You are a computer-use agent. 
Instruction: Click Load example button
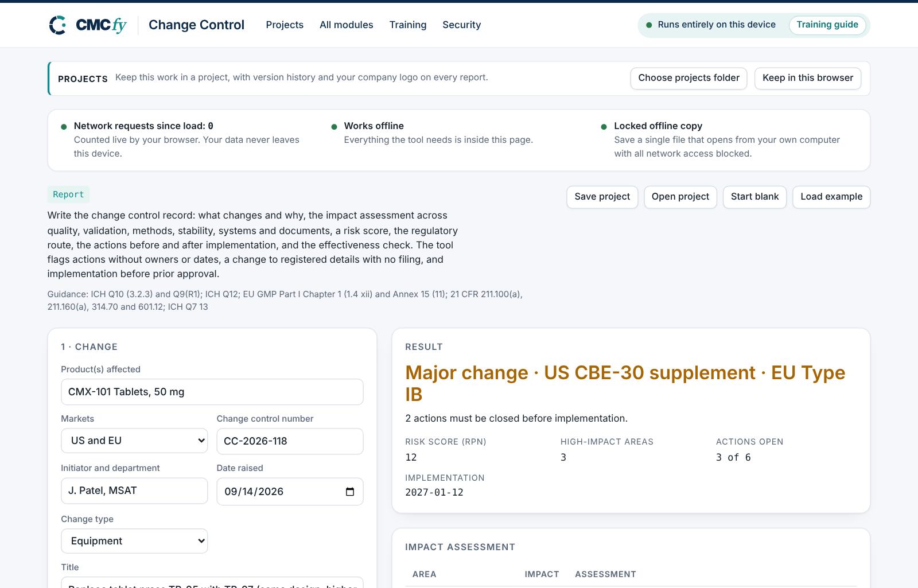[831, 197]
